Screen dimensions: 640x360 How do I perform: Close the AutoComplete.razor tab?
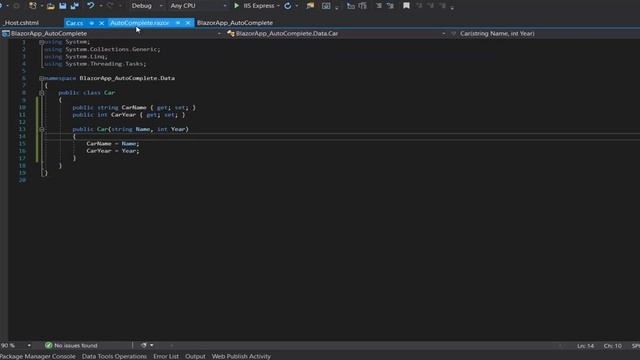tap(188, 23)
